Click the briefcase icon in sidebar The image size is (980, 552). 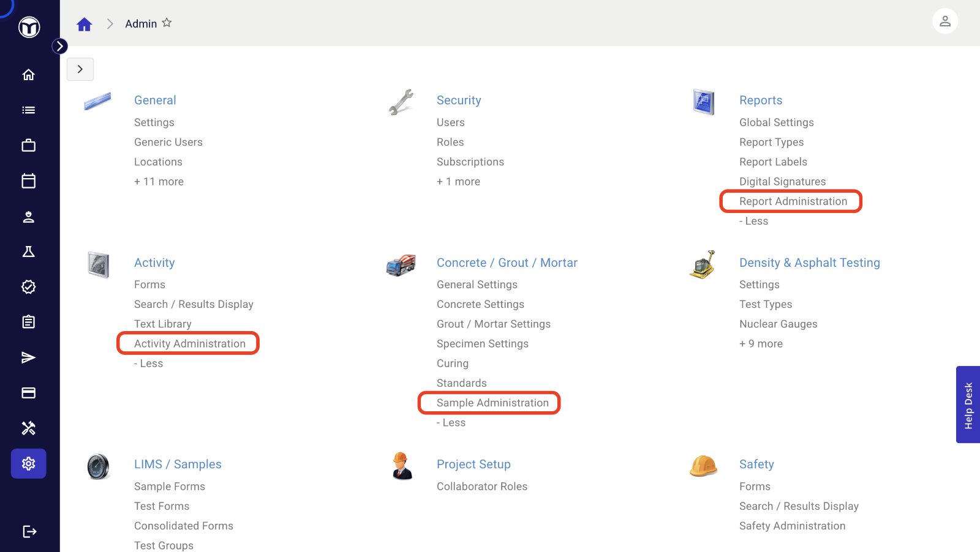[28, 146]
